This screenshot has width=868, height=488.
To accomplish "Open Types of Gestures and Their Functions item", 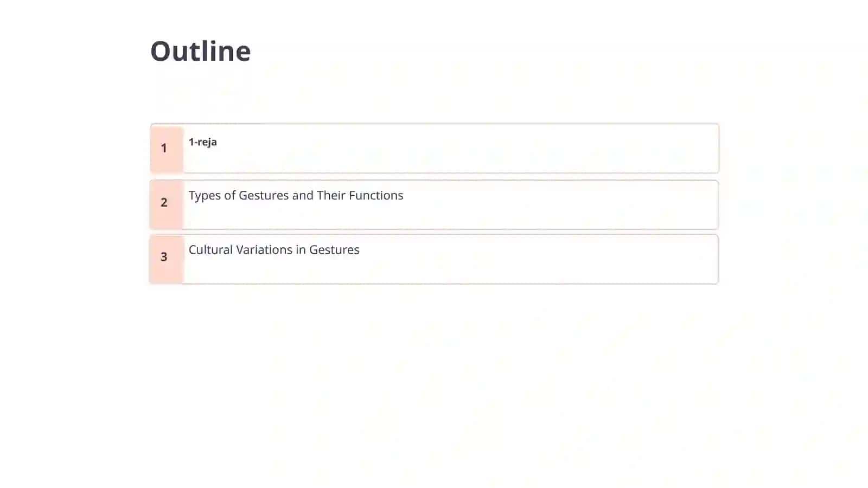I will tap(296, 195).
